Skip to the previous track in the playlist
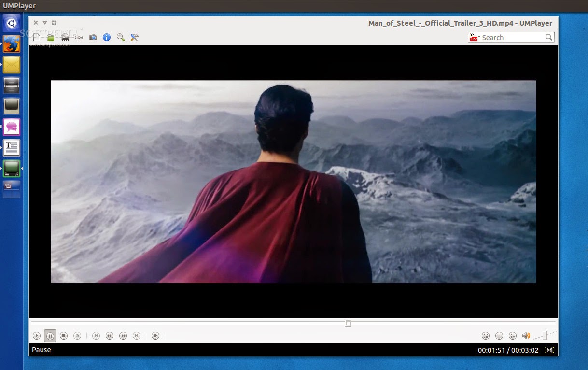The image size is (588, 370). click(96, 336)
